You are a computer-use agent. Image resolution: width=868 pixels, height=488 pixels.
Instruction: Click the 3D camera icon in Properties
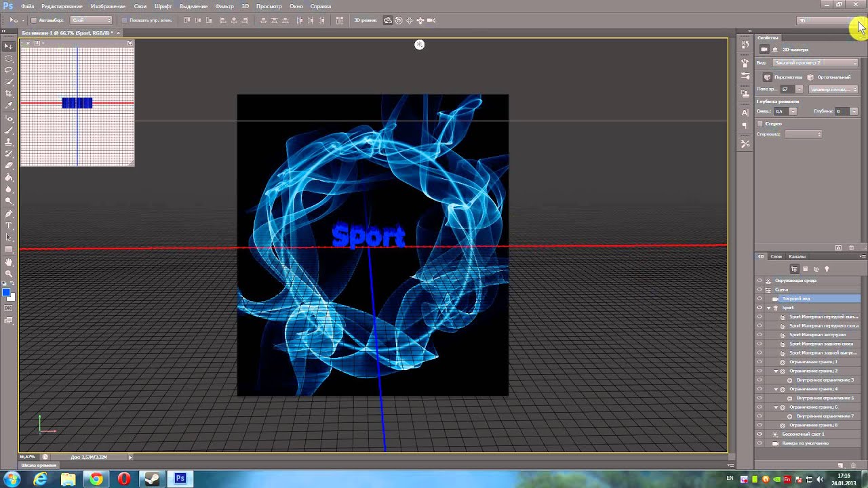pyautogui.click(x=764, y=49)
